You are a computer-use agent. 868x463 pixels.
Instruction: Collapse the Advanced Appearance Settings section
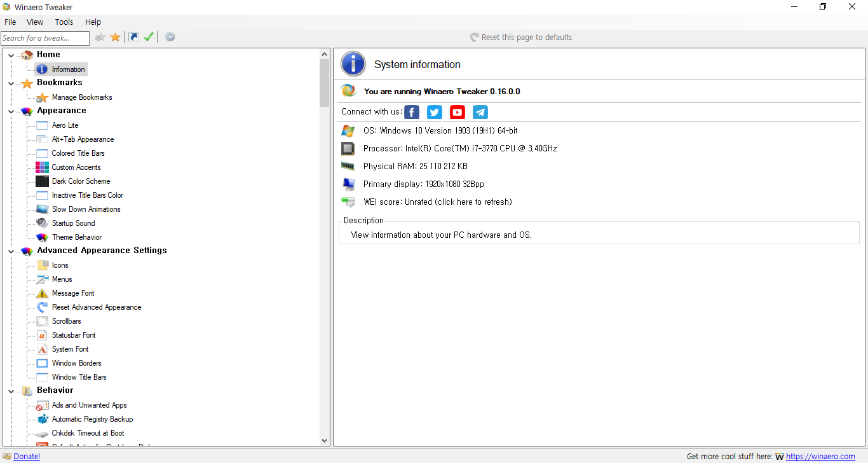11,251
